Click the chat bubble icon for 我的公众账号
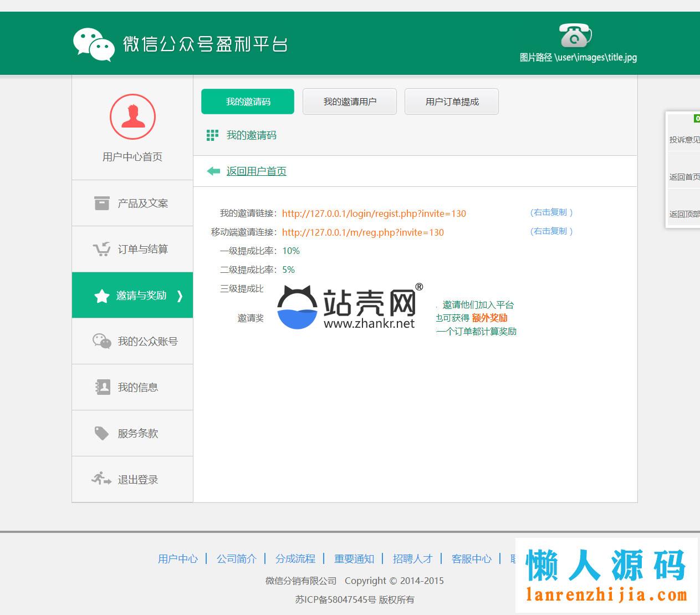Image resolution: width=700 pixels, height=615 pixels. (101, 342)
